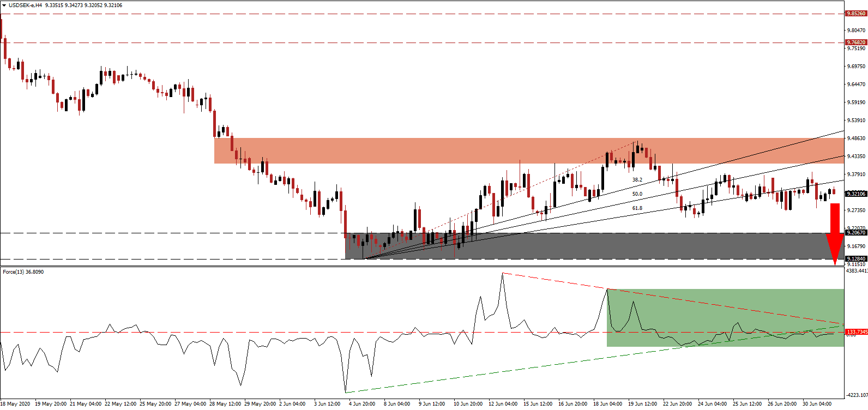
Task: Click the 12 Jun 04:00 time axis label
Action: tap(503, 404)
